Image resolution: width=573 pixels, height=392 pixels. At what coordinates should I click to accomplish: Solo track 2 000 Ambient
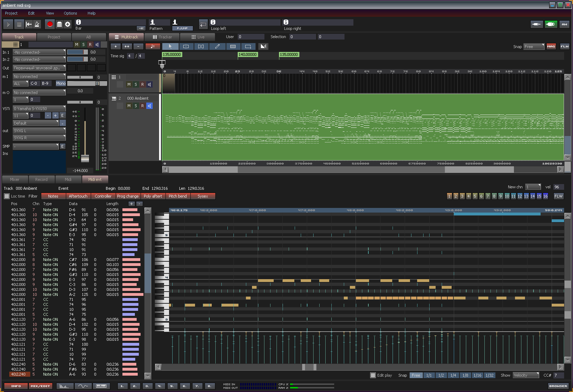(136, 106)
